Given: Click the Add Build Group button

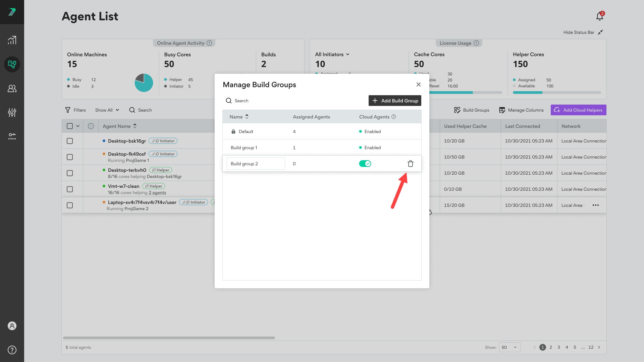Looking at the screenshot, I should pos(395,101).
